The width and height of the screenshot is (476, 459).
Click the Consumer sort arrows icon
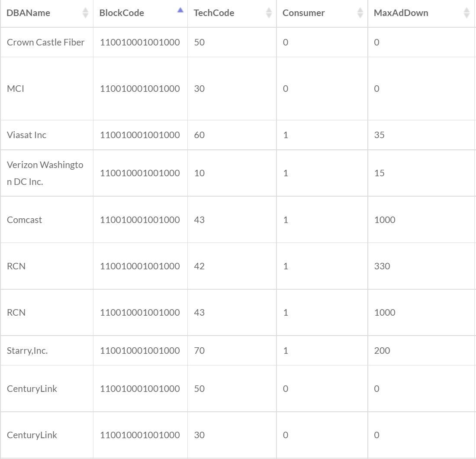360,13
